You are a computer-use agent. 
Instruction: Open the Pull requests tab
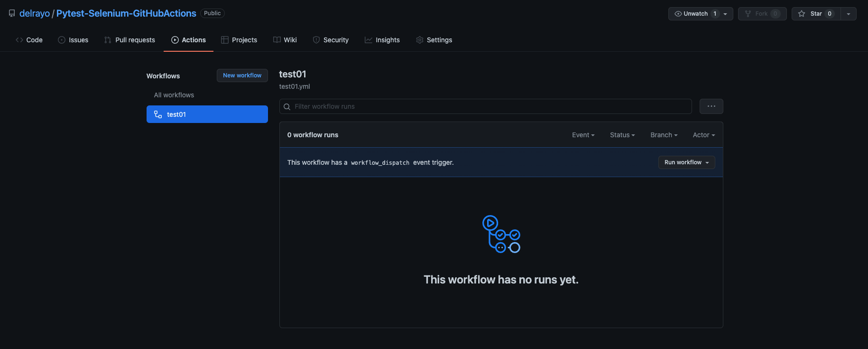coord(129,40)
